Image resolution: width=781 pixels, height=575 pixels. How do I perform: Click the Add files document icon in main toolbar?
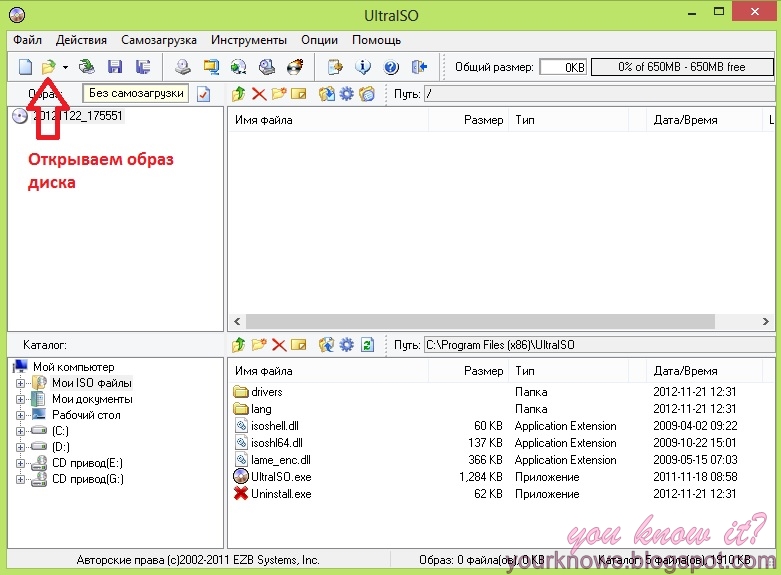(335, 67)
